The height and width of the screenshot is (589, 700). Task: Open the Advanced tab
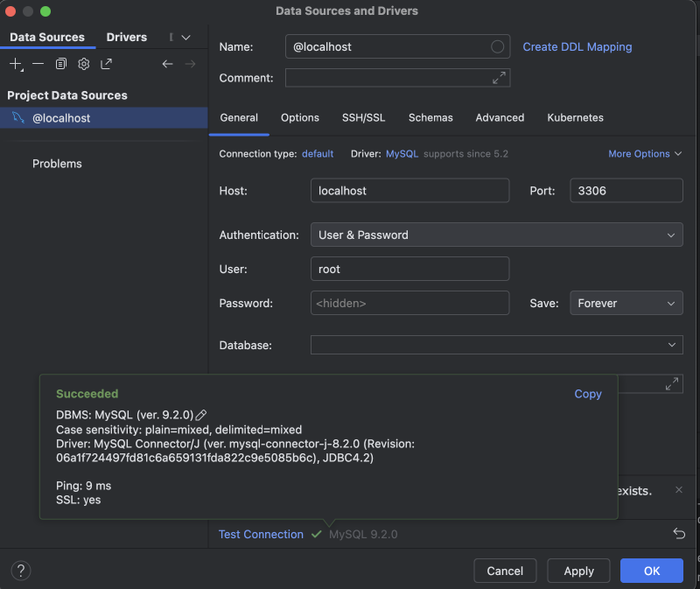coord(500,117)
